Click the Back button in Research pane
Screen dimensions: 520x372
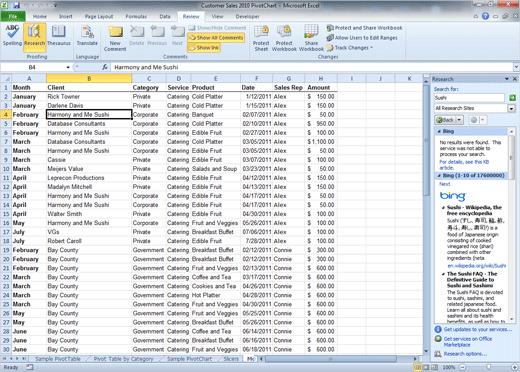click(x=445, y=120)
